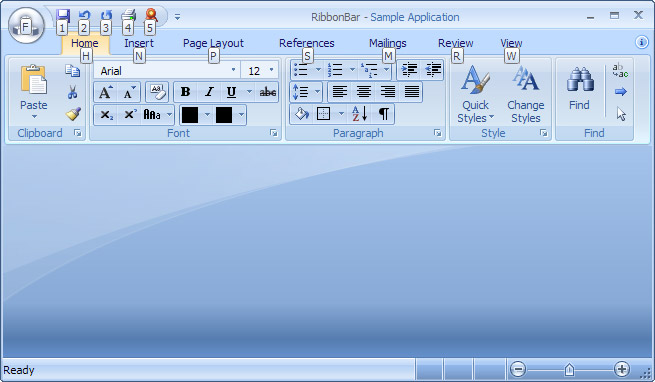Toggle Align Left paragraph alignment
655x382 pixels.
click(340, 92)
